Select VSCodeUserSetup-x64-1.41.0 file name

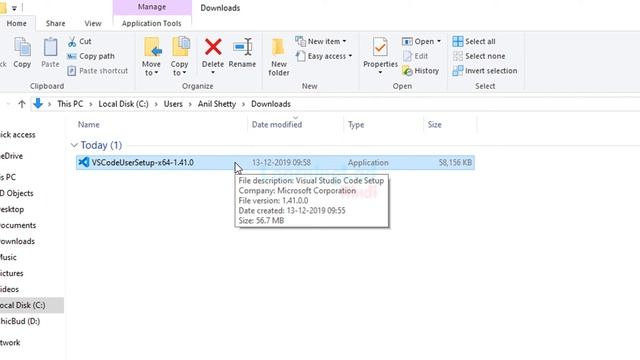(142, 162)
